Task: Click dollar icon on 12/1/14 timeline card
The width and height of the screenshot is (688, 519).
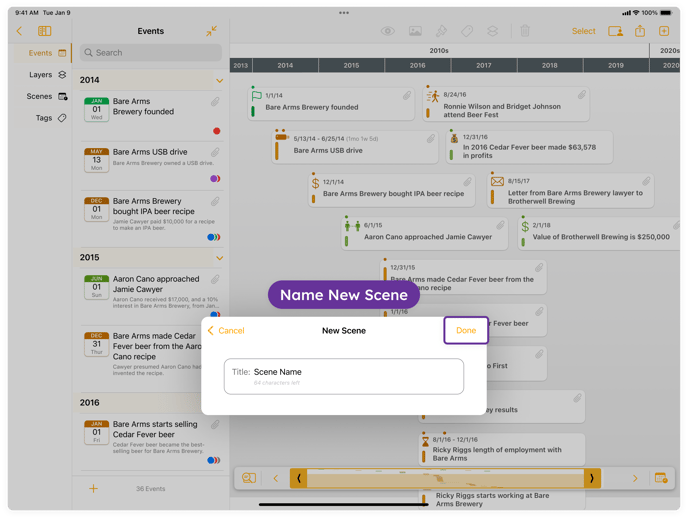Action: pos(315,183)
